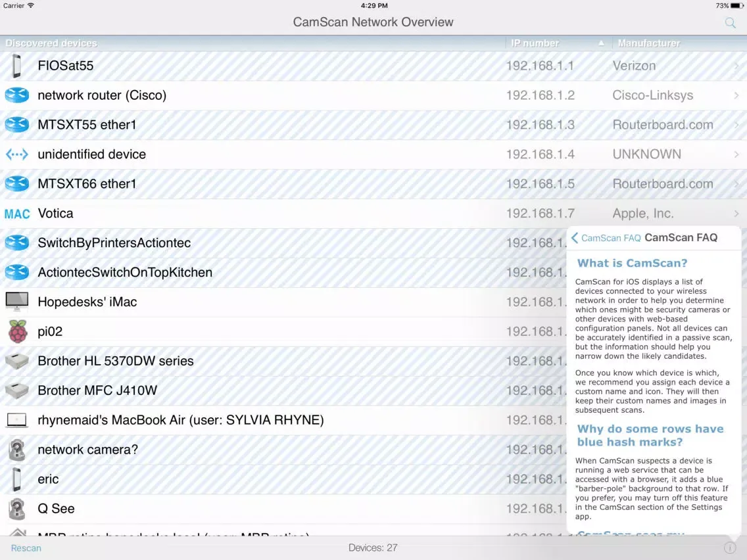The height and width of the screenshot is (560, 747).
Task: Tap the Devices: 27 status text
Action: pyautogui.click(x=373, y=548)
